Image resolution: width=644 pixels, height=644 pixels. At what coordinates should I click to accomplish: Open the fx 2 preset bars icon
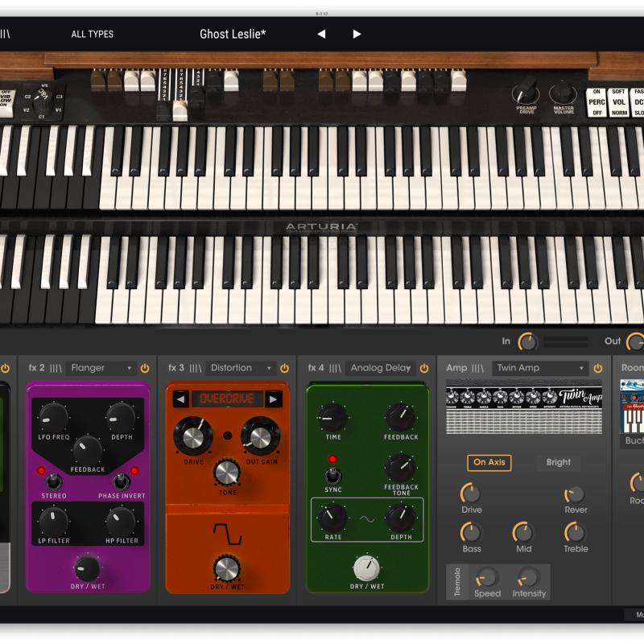coord(56,368)
